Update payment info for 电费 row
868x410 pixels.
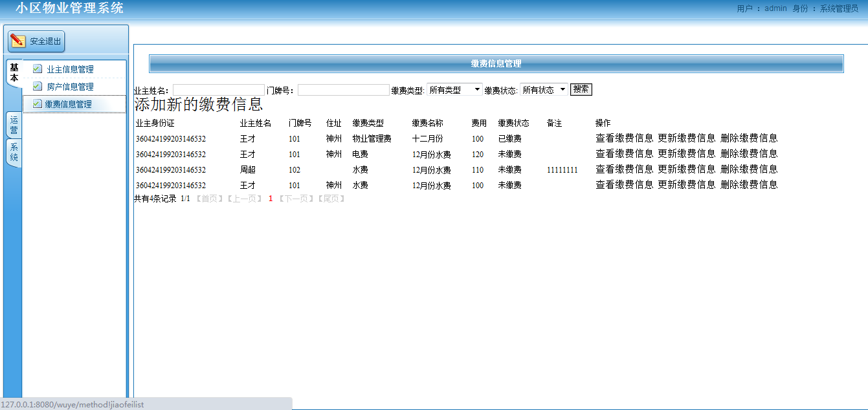(x=687, y=154)
